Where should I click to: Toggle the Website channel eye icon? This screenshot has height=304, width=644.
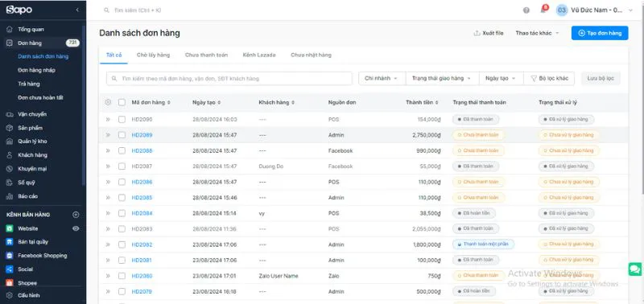coord(76,228)
